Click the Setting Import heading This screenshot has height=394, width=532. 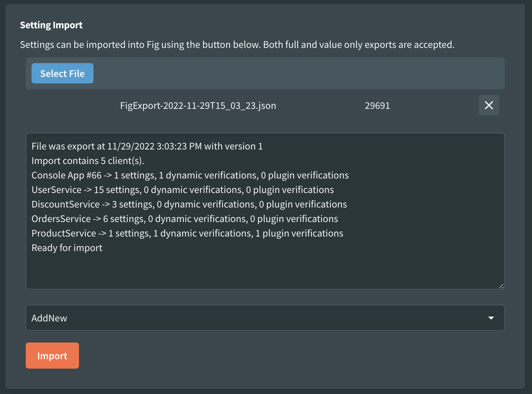[51, 25]
